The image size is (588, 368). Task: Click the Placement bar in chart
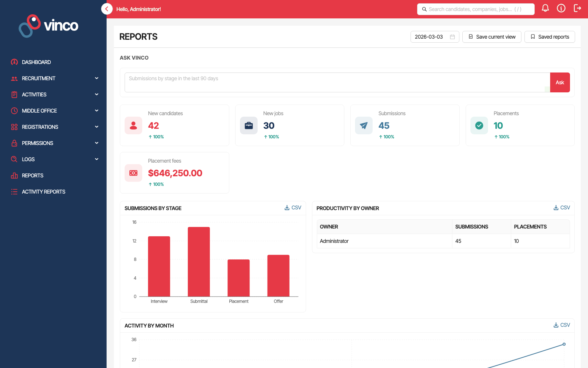point(239,278)
